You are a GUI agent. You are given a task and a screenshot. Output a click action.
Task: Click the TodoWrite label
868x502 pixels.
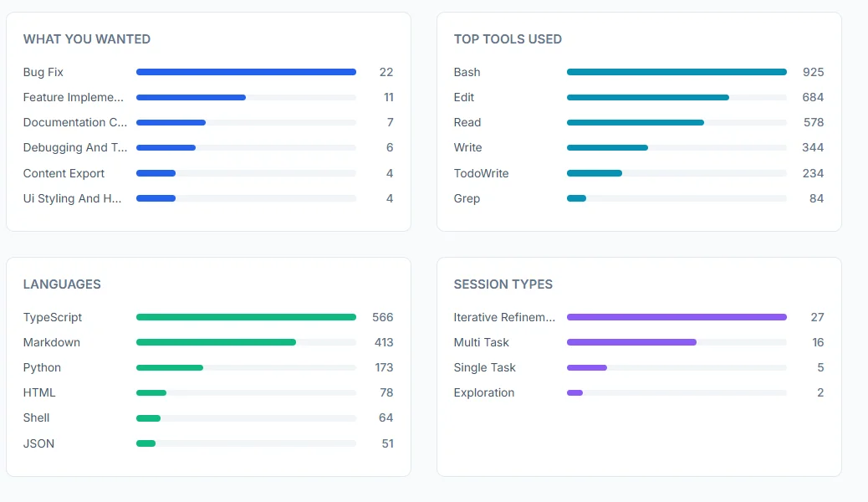click(x=483, y=173)
